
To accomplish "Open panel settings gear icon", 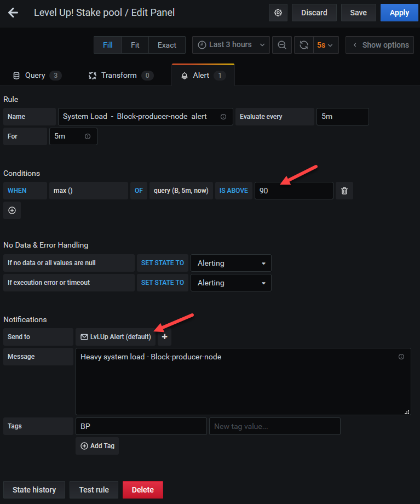I will coord(278,13).
